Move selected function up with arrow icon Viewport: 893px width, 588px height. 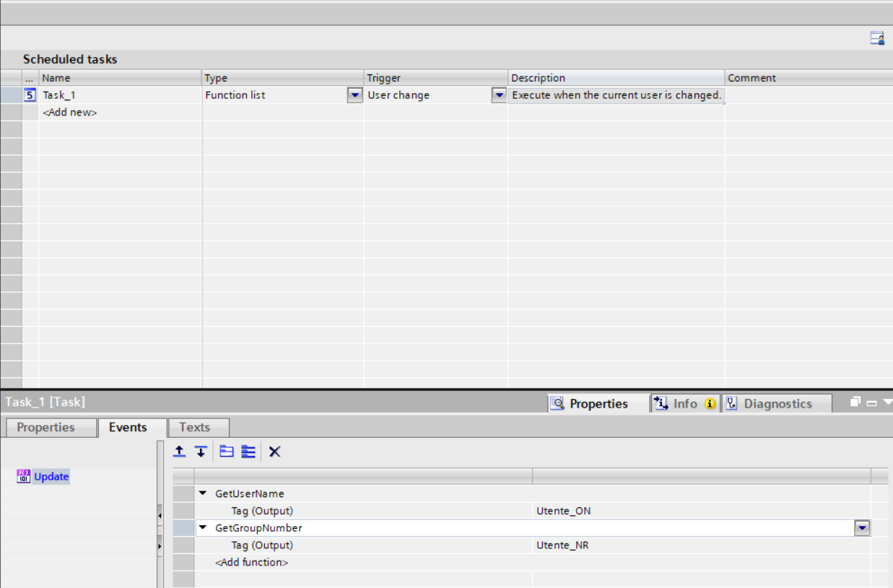(180, 452)
